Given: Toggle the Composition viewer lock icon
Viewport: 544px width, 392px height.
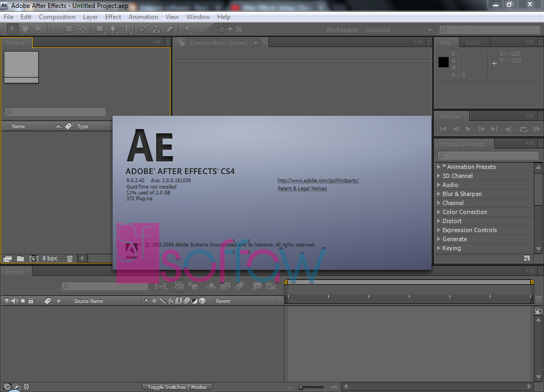Looking at the screenshot, I should coord(182,42).
